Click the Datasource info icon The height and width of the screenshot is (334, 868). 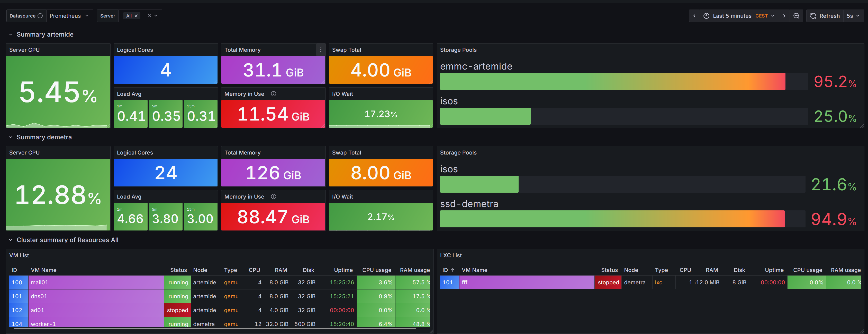click(40, 16)
